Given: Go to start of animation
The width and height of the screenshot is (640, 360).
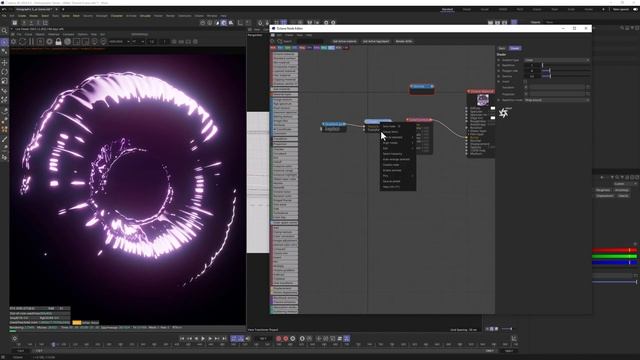Looking at the screenshot, I should point(182,339).
